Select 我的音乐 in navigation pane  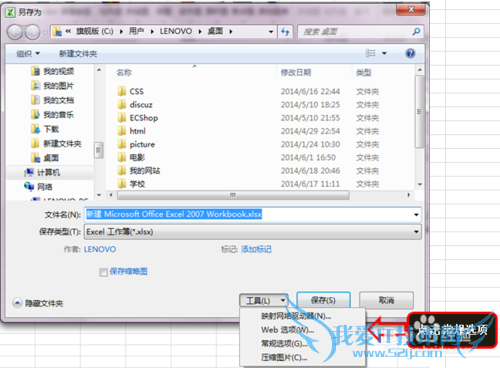52,114
